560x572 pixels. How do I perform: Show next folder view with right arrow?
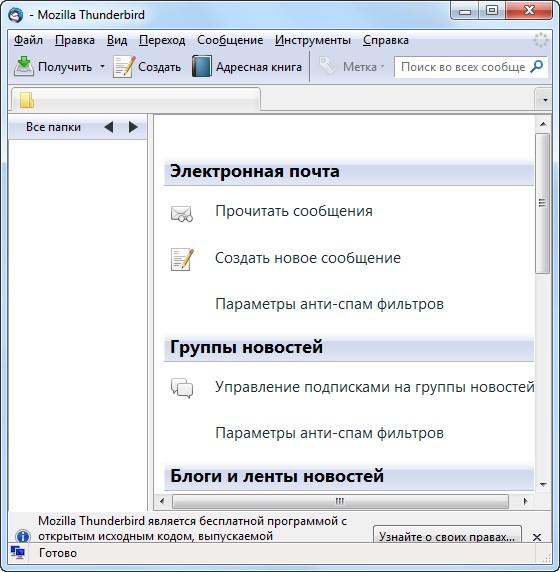pyautogui.click(x=133, y=127)
